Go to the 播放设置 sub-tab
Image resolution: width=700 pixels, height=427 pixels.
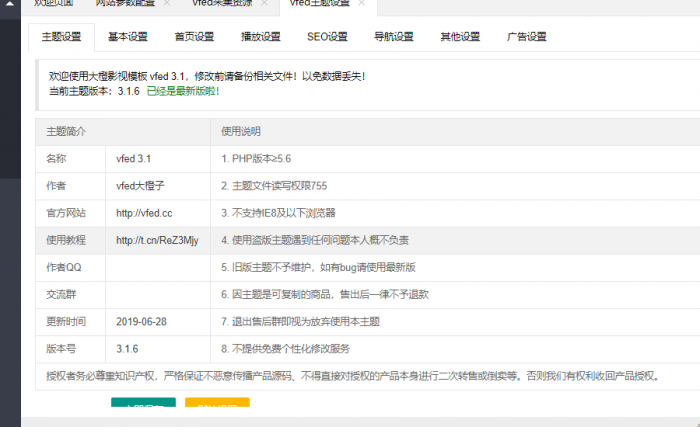pyautogui.click(x=260, y=37)
